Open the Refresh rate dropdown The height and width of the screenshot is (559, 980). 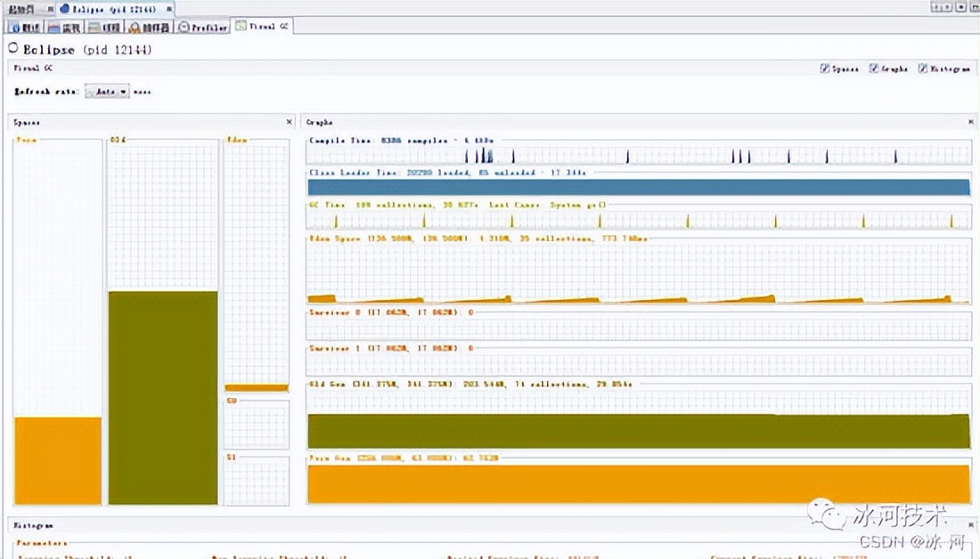107,91
